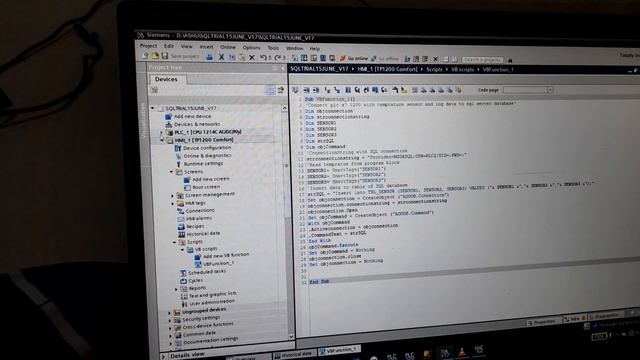The image size is (640, 360).
Task: Expand Common data node
Action: [x=171, y=335]
